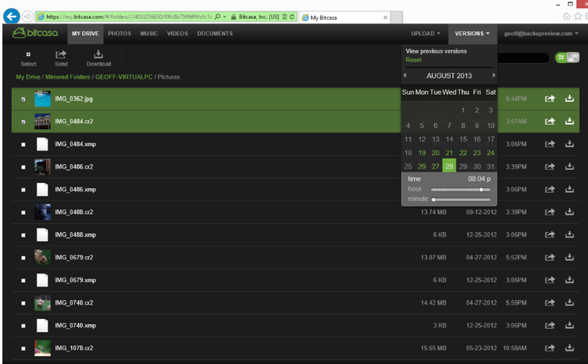This screenshot has width=588, height=364.
Task: Toggle the grid/list view switch
Action: (567, 58)
